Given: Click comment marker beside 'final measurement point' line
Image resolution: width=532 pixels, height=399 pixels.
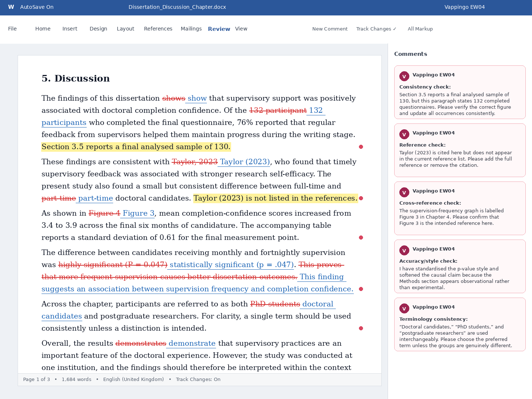Looking at the screenshot, I should click(x=361, y=238).
